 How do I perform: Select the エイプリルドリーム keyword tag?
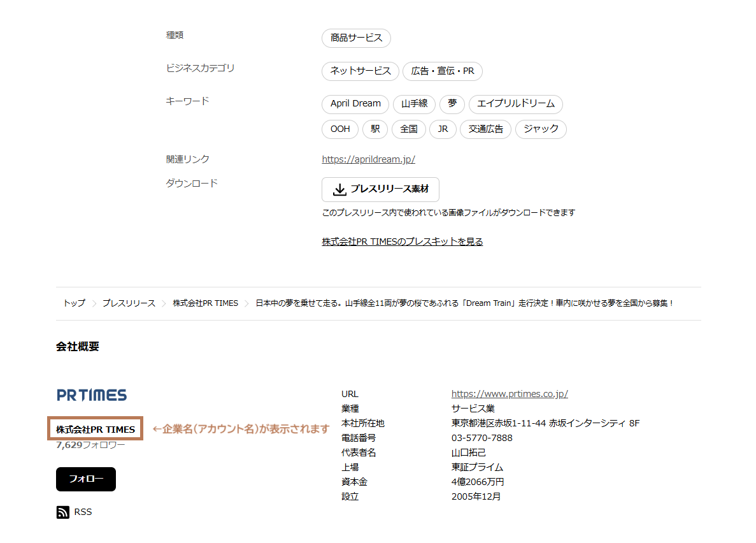pyautogui.click(x=515, y=104)
